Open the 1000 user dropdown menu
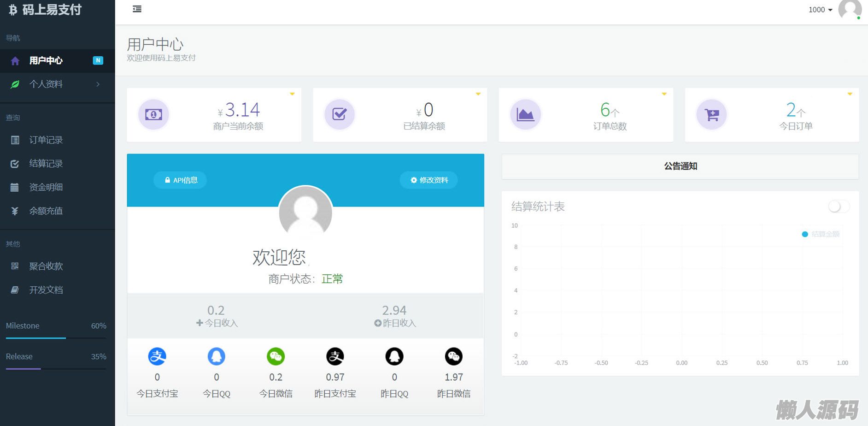868x426 pixels. pyautogui.click(x=820, y=10)
